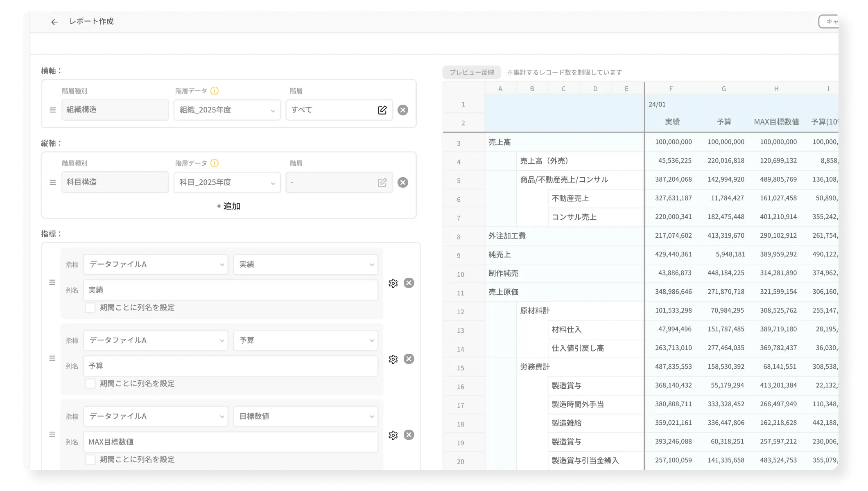
Task: Expand the 科目_2025年度 dropdown
Action: click(x=227, y=182)
